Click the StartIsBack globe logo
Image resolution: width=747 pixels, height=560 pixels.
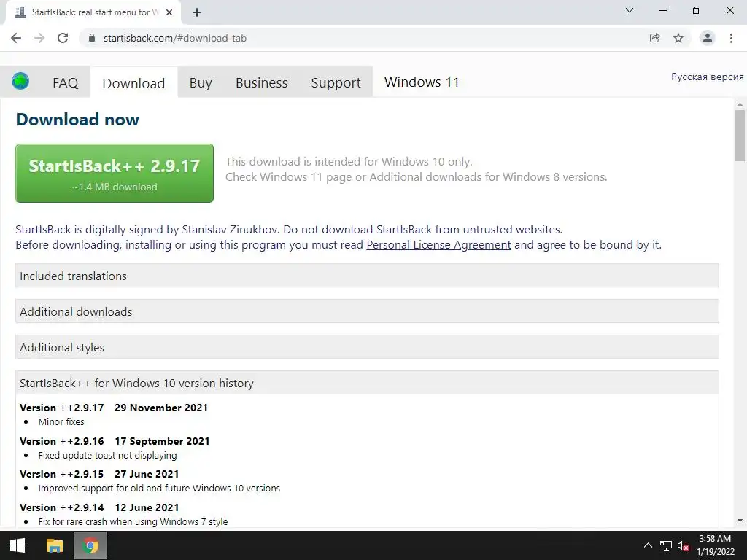click(20, 81)
